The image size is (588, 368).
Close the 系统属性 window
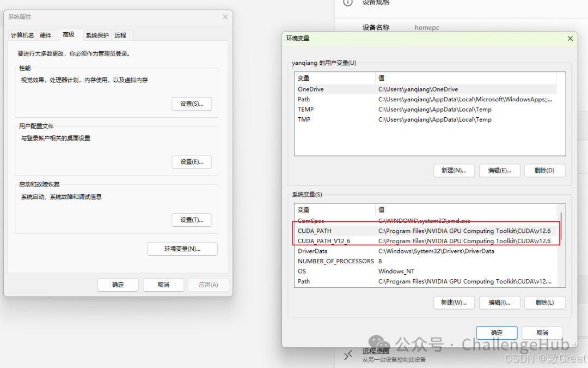pos(225,17)
